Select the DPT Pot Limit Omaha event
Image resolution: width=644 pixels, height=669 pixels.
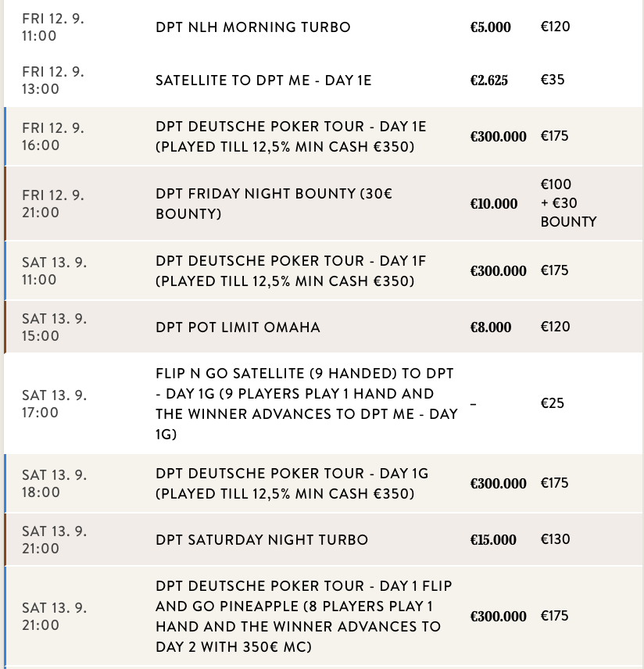pyautogui.click(x=238, y=327)
